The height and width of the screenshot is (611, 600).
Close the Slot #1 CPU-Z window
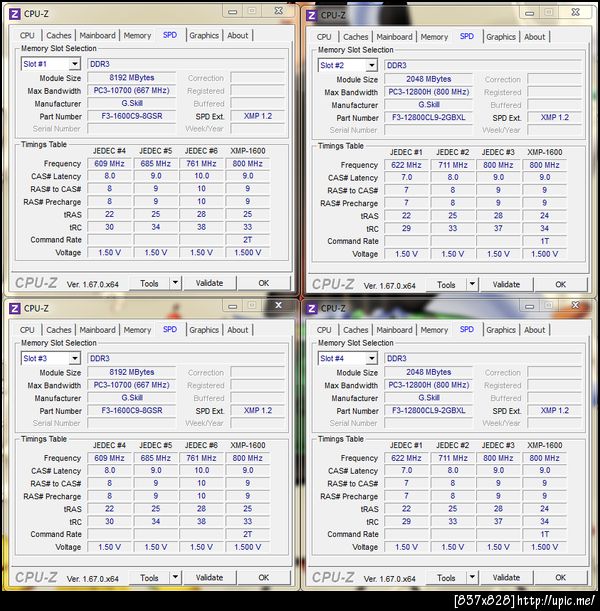279,11
